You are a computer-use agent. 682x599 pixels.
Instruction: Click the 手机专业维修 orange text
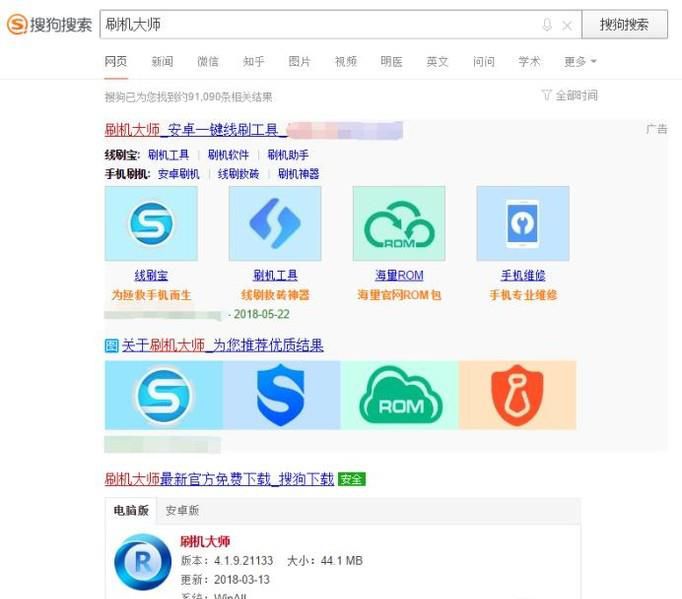click(523, 295)
